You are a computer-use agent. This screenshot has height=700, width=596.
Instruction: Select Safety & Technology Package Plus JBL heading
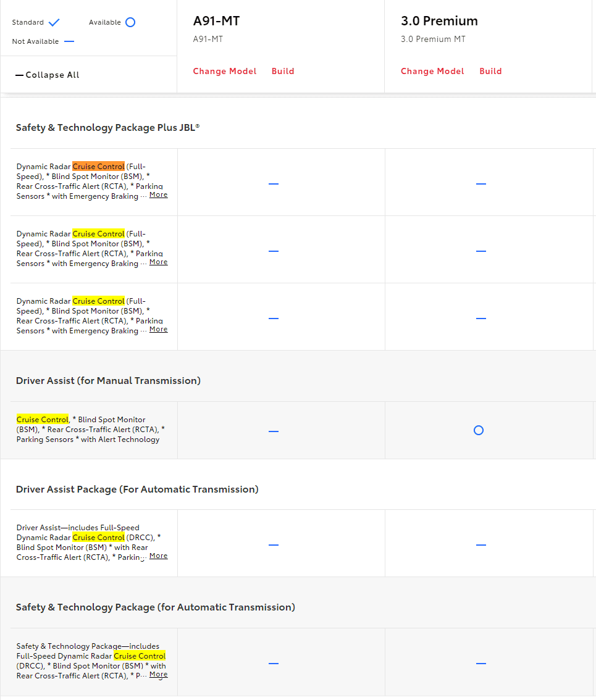coord(107,128)
